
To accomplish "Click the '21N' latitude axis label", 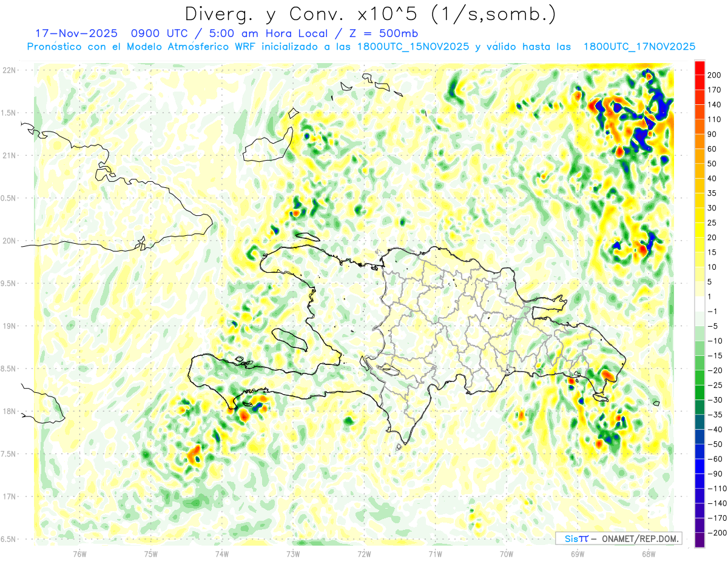I will [x=9, y=155].
